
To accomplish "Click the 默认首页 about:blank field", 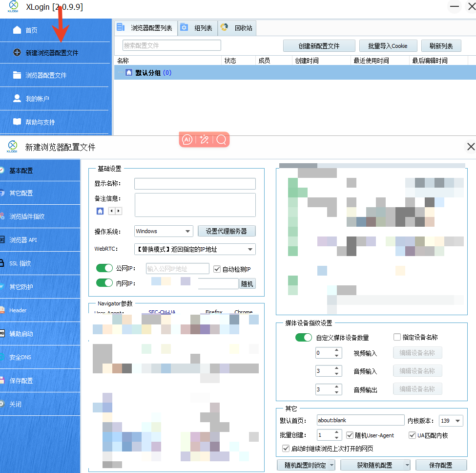I will click(360, 420).
